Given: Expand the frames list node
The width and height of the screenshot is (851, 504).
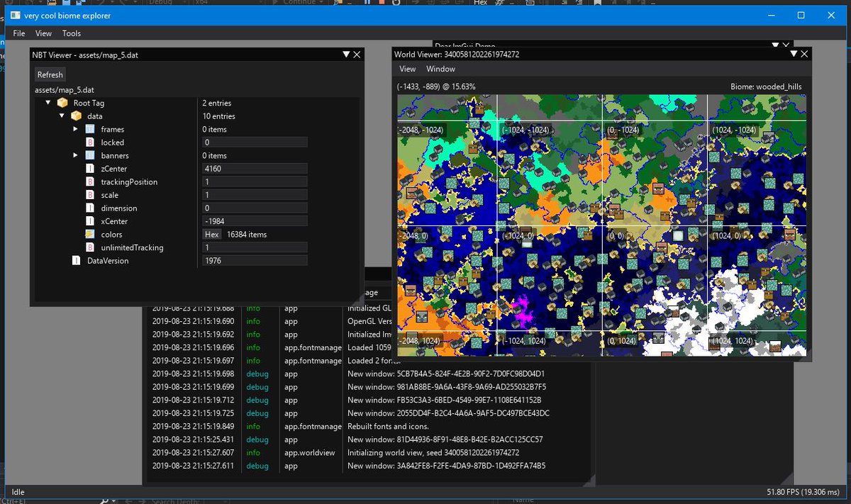Looking at the screenshot, I should point(75,129).
